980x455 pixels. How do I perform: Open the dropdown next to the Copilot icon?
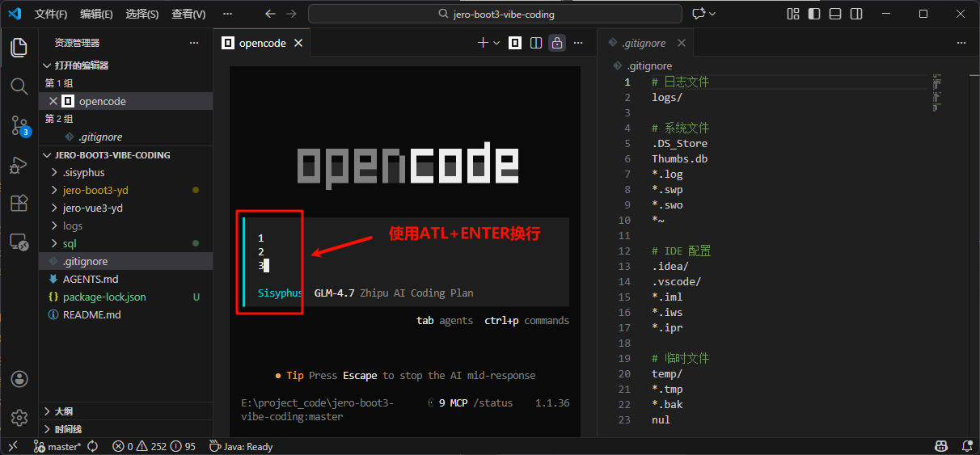712,14
